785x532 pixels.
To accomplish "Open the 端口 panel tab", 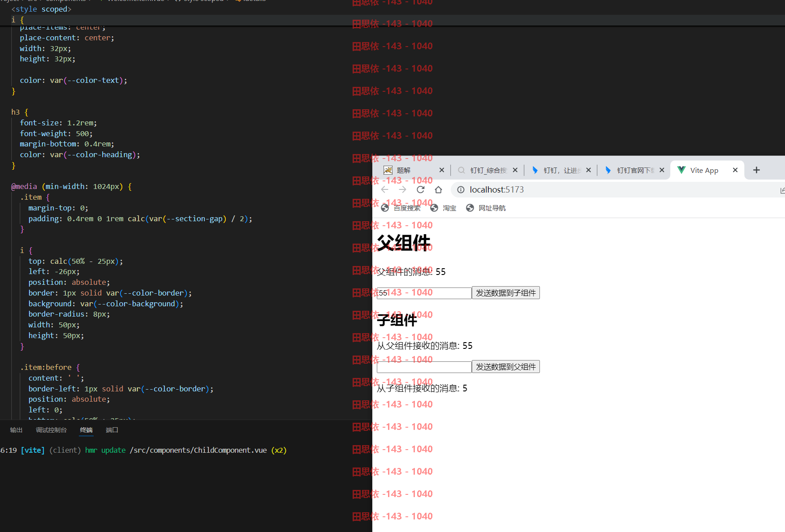I will coord(112,430).
